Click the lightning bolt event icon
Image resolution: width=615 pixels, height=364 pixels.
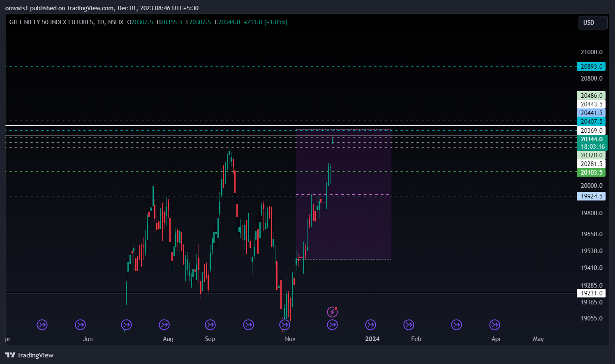332,312
